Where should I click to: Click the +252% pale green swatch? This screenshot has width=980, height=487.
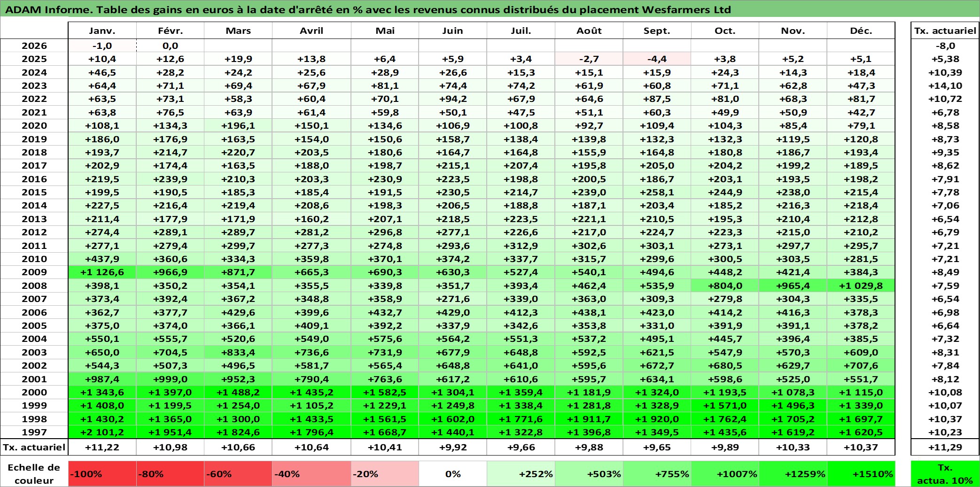coord(521,474)
